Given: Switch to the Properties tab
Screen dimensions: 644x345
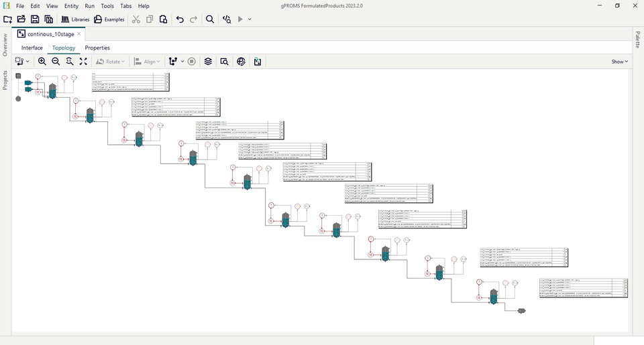Looking at the screenshot, I should tap(97, 48).
